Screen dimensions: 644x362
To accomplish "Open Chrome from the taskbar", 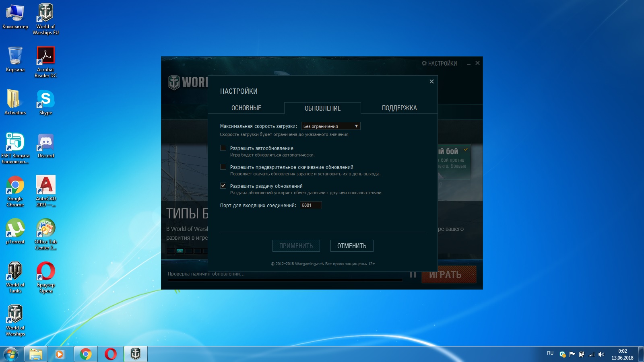I will pos(85,354).
